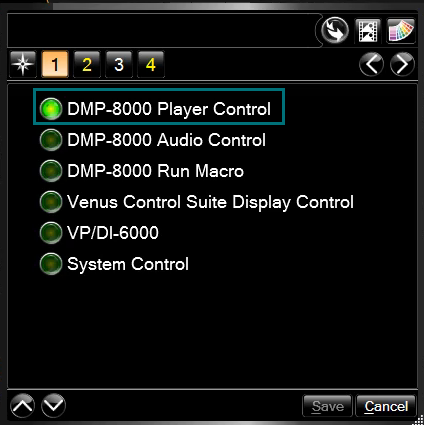The width and height of the screenshot is (424, 425).
Task: Click the Cancel button
Action: [386, 406]
